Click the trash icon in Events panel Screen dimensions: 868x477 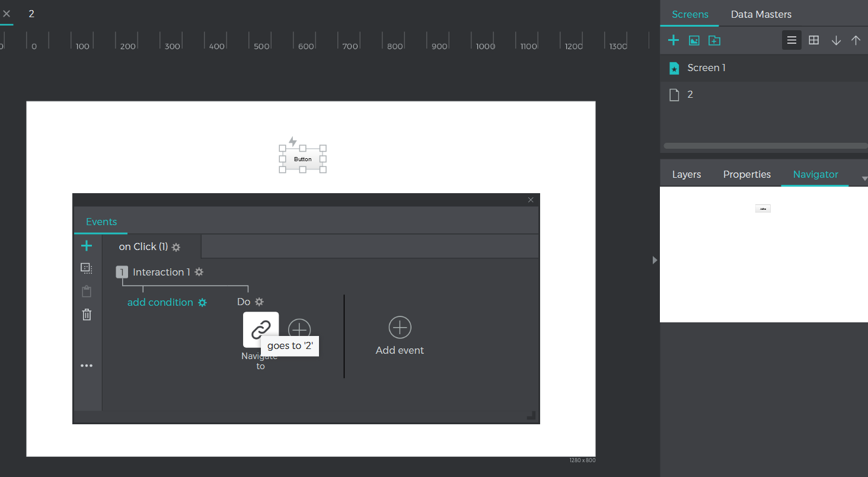tap(87, 315)
